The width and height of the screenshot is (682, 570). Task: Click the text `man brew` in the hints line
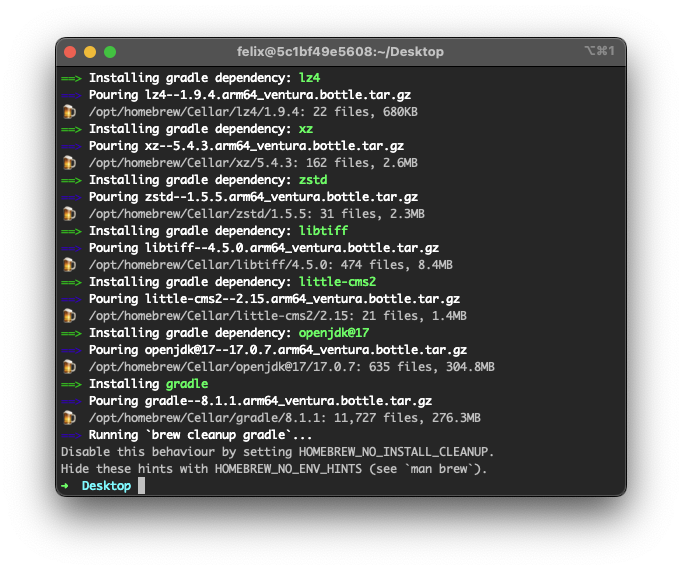[439, 469]
